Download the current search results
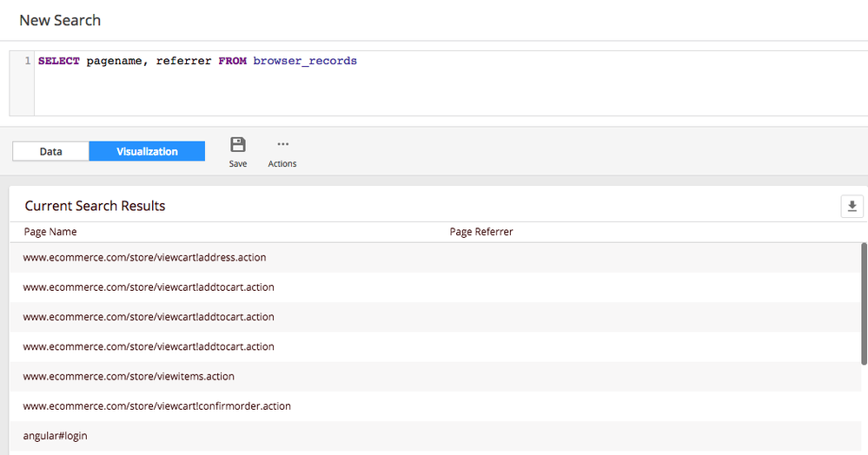The image size is (868, 455). click(851, 206)
